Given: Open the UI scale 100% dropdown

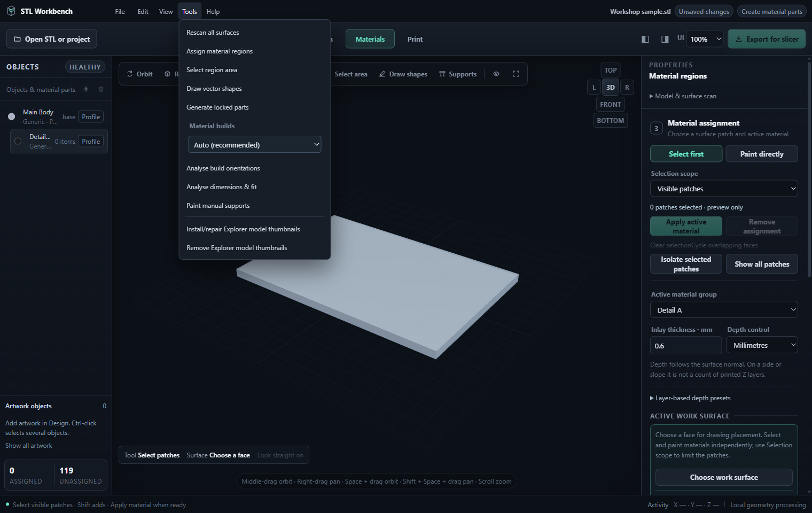Looking at the screenshot, I should pos(705,39).
